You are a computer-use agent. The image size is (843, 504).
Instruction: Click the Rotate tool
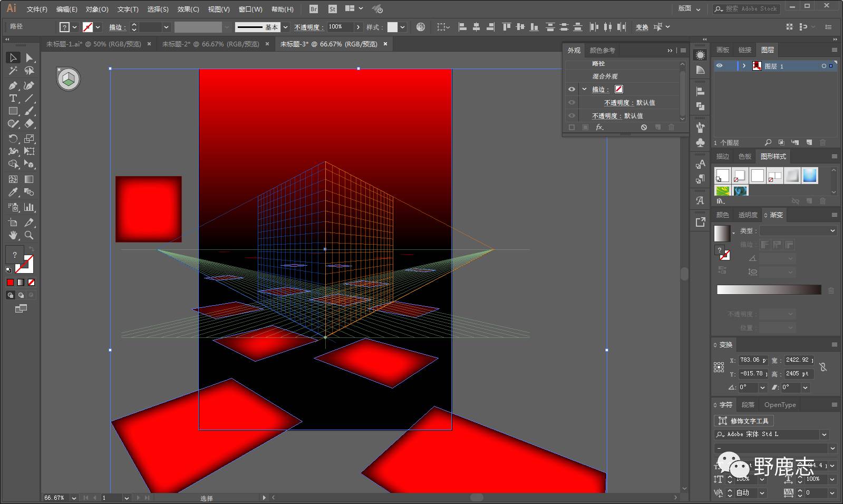13,139
